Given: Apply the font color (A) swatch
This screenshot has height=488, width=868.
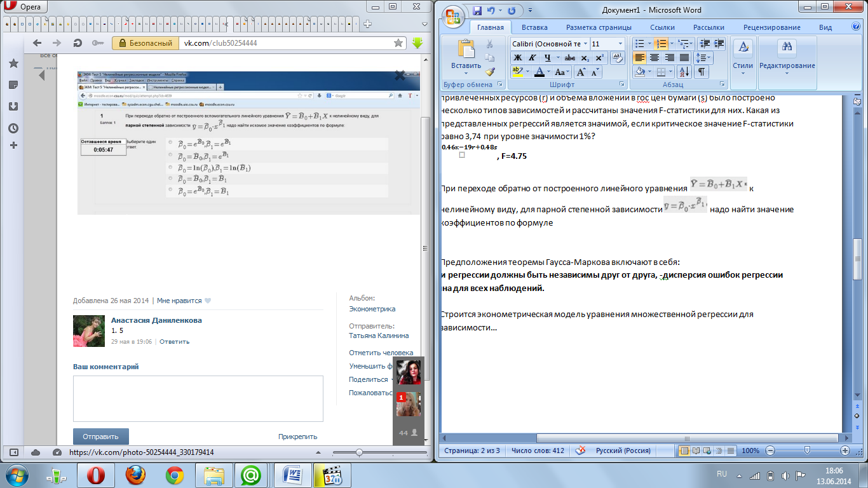Looking at the screenshot, I should pos(539,72).
